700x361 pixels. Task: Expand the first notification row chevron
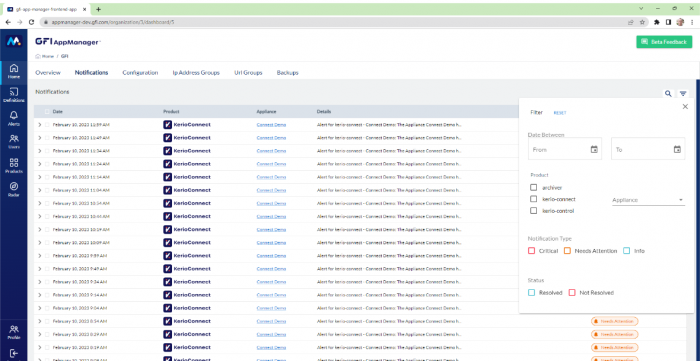pyautogui.click(x=40, y=124)
